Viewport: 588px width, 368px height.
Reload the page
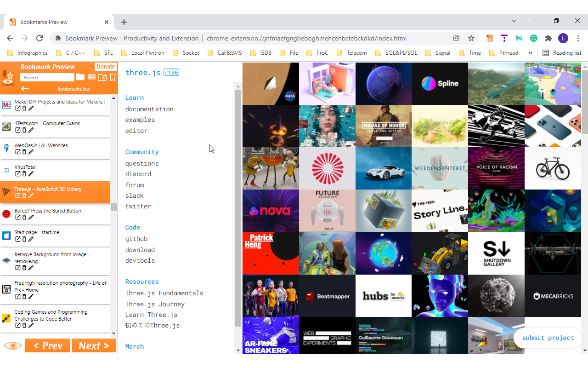(x=40, y=38)
